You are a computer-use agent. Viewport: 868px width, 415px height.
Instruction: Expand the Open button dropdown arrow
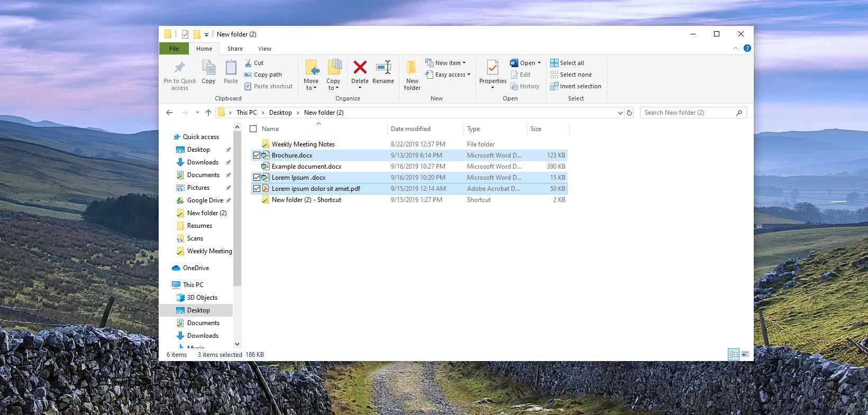[539, 63]
